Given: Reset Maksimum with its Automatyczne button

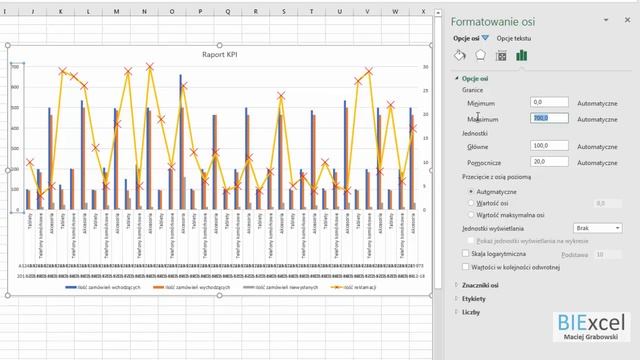Looking at the screenshot, I should pos(597,120).
